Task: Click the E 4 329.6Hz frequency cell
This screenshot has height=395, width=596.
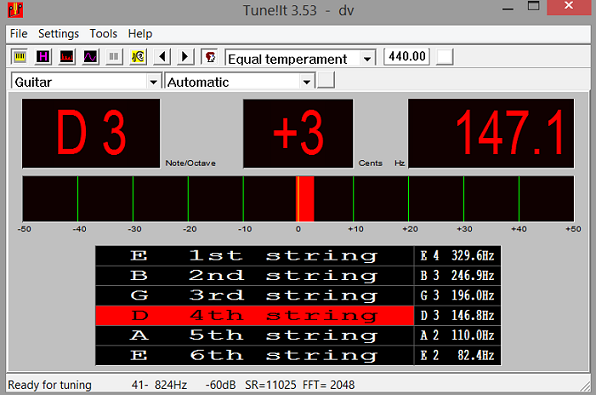Action: pos(458,255)
